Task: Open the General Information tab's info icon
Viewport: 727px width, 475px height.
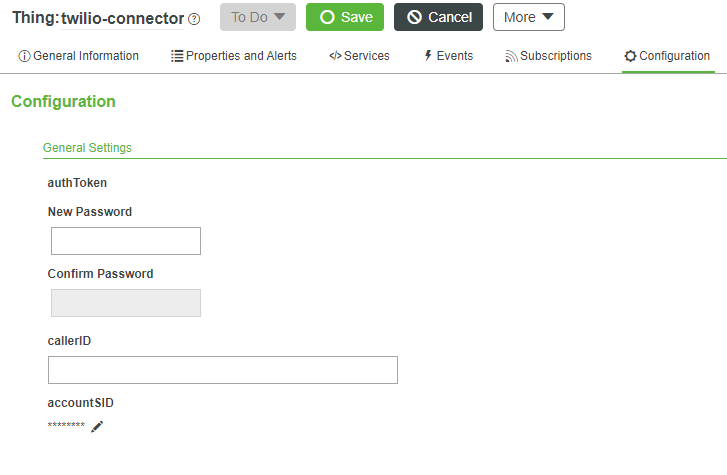Action: pos(24,56)
